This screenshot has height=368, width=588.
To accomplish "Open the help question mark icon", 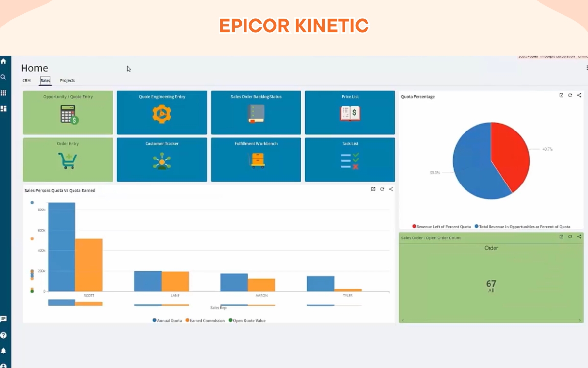I will point(3,335).
